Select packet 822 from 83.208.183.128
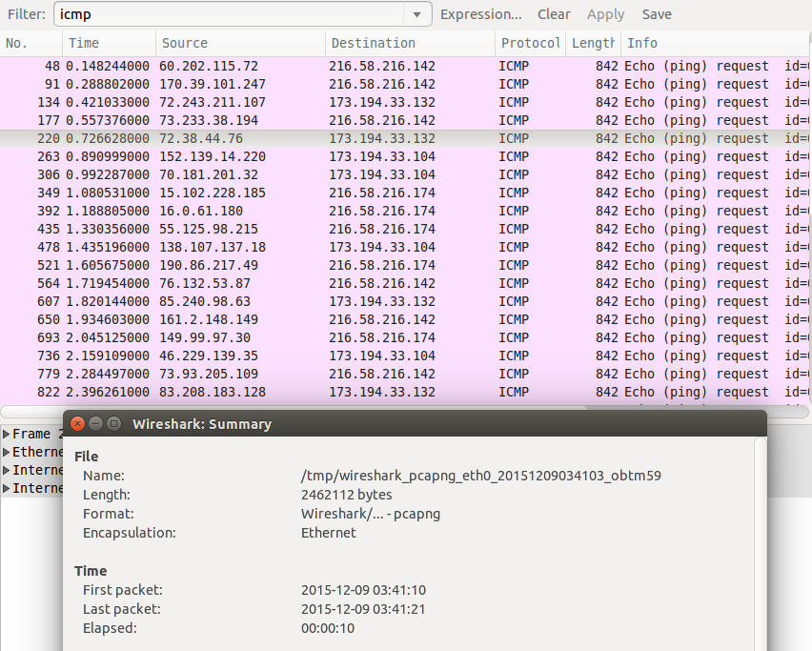 pos(286,392)
